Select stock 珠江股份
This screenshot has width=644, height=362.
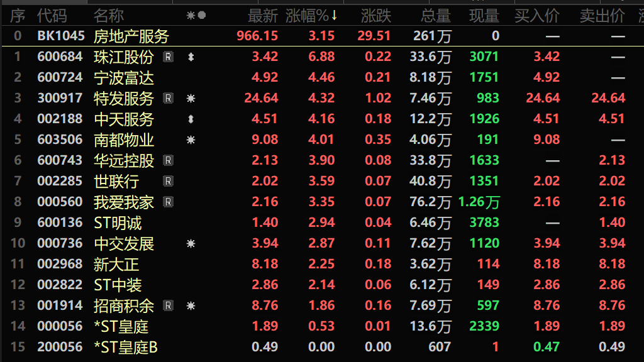pos(124,57)
